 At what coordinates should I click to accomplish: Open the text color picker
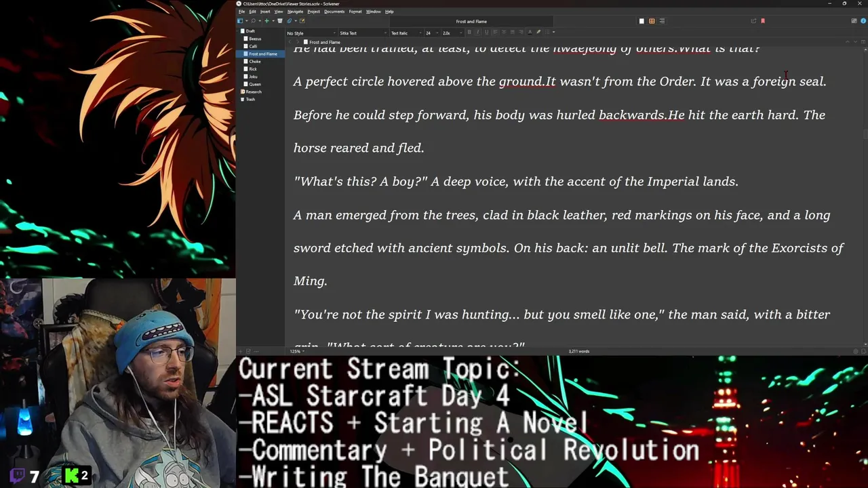click(530, 33)
